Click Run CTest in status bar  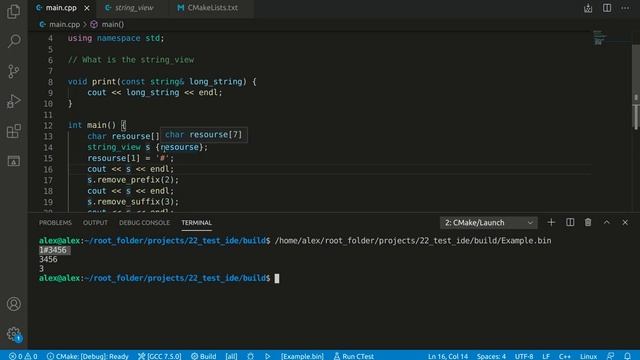coord(353,356)
